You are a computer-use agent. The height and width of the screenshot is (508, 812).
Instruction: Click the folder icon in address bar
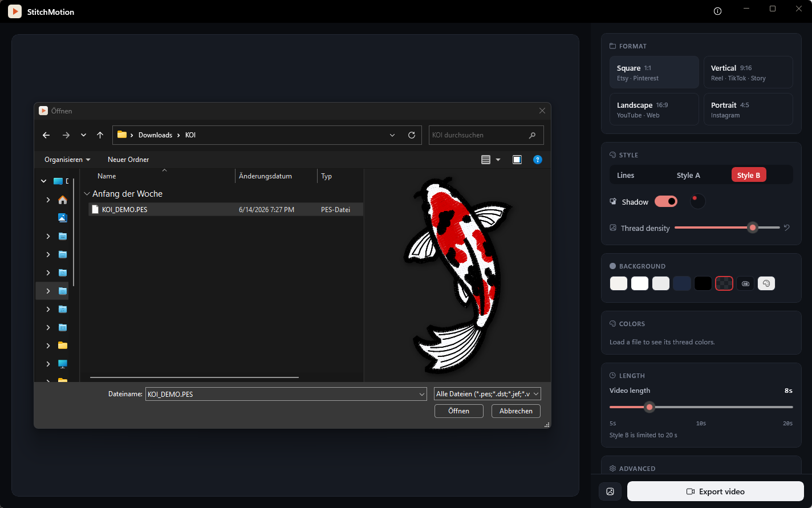(121, 135)
